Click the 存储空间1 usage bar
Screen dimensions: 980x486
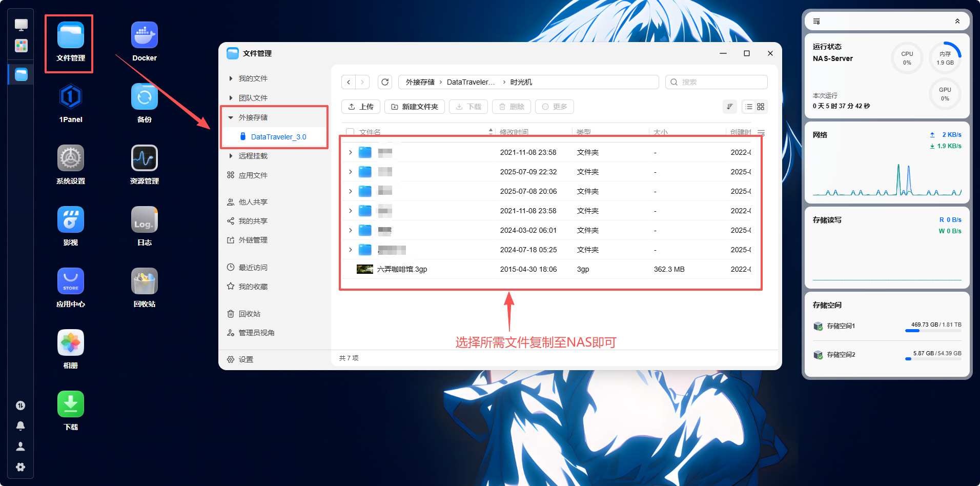(x=933, y=331)
